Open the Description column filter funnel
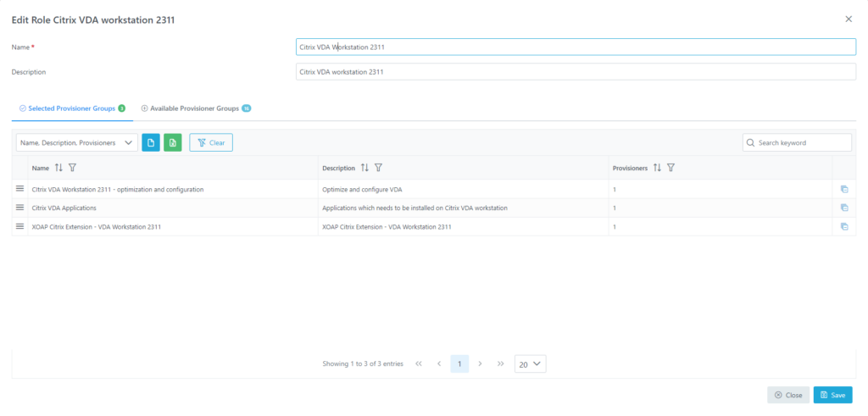Screen dimensions: 868x416 (x=379, y=167)
